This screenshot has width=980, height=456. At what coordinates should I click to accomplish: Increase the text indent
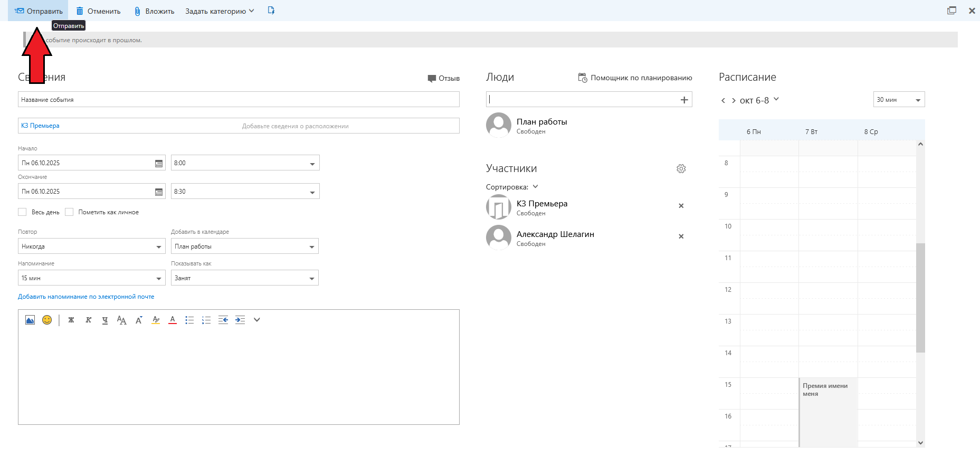[x=240, y=320]
